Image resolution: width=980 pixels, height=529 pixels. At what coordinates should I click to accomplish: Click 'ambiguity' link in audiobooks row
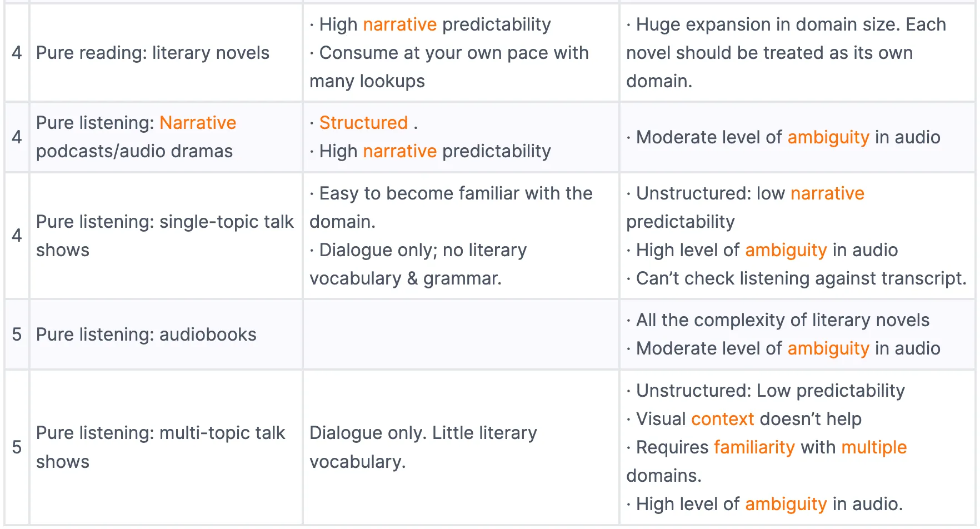pyautogui.click(x=828, y=348)
